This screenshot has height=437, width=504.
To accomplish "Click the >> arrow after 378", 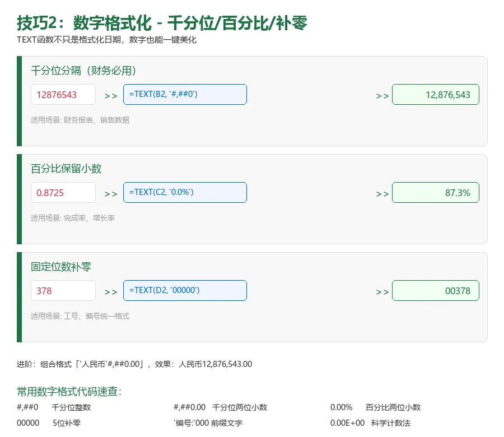I will tap(111, 292).
